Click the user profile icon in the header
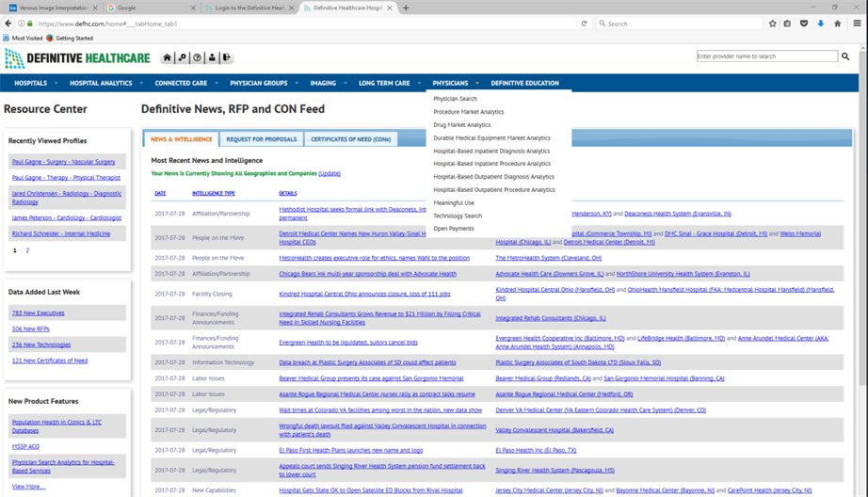 click(212, 57)
